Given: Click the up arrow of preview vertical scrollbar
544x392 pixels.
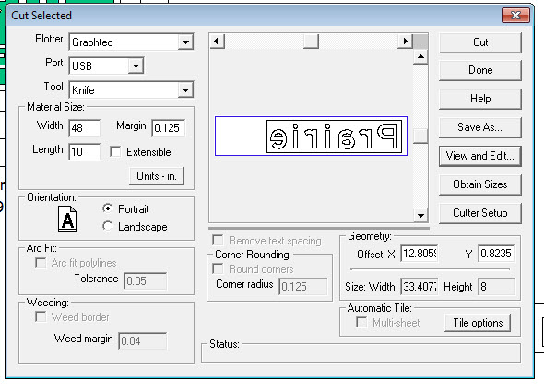Looking at the screenshot, I should pos(420,56).
